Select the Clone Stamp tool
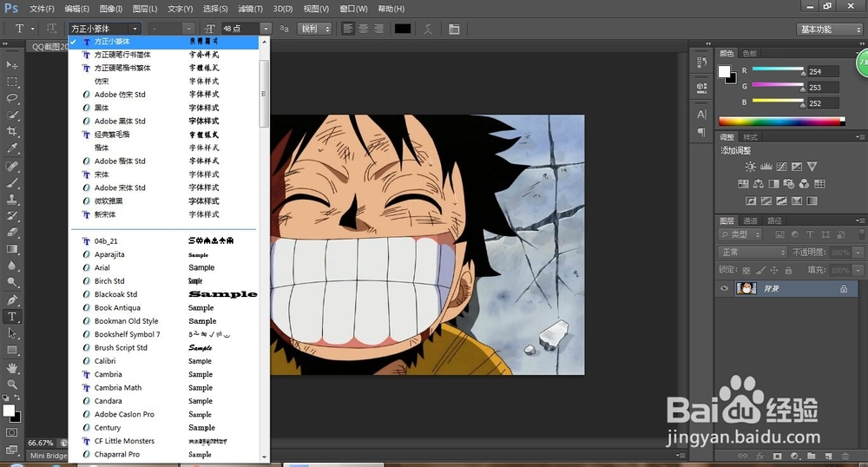Viewport: 868px width, 467px height. click(x=11, y=199)
